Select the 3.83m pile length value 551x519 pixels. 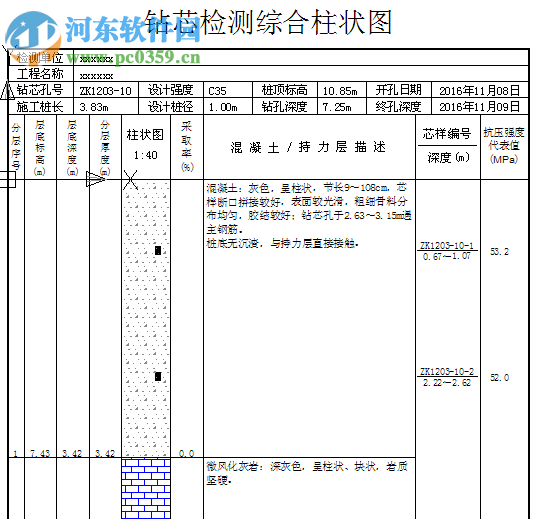(x=94, y=107)
